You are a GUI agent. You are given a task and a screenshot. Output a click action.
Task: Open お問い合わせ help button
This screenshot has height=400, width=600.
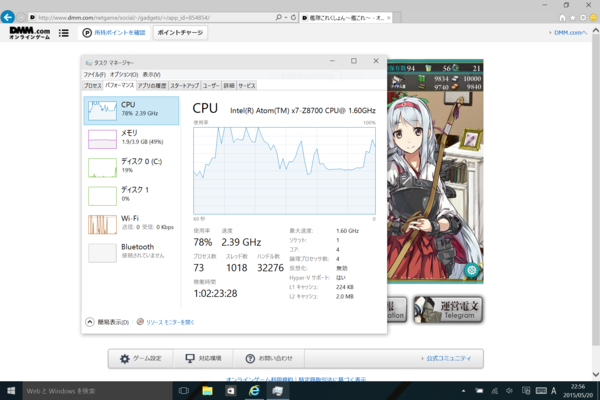point(269,359)
